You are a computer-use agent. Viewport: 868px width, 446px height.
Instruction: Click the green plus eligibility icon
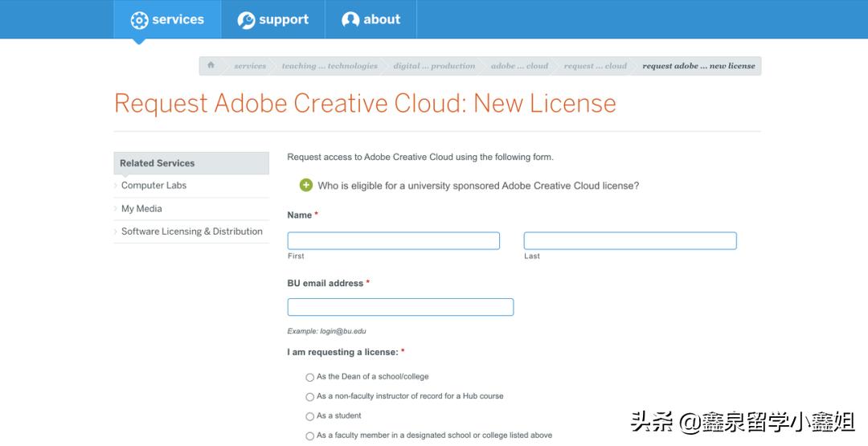click(x=305, y=186)
